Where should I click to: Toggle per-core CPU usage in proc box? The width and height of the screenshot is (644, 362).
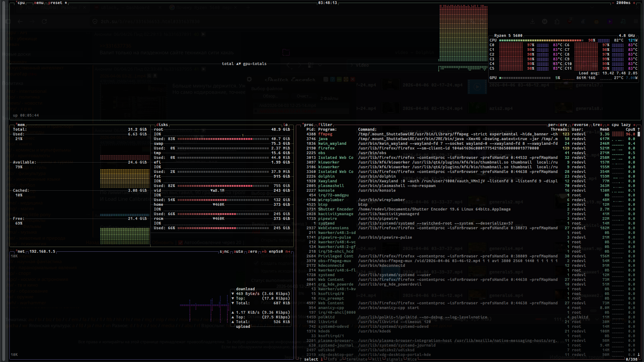point(557,125)
